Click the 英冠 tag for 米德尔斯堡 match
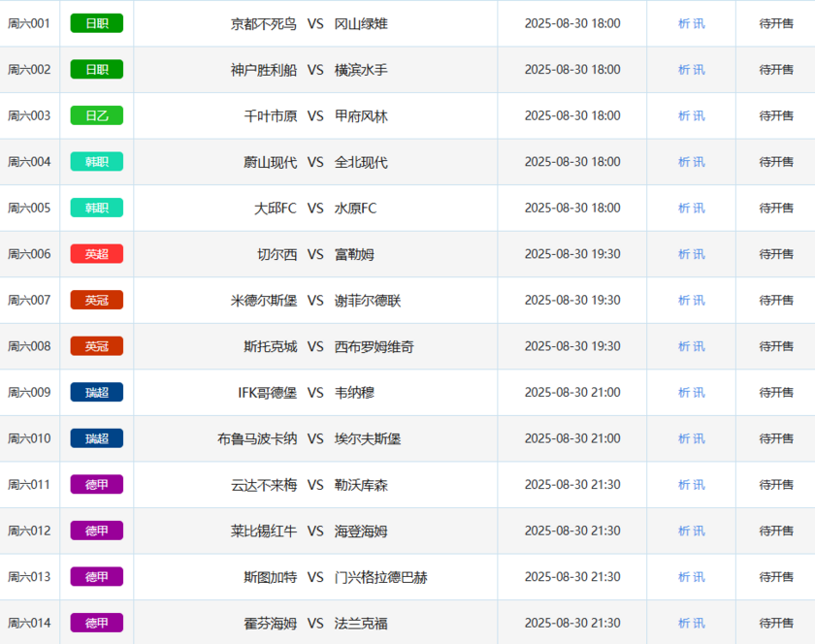This screenshot has height=644, width=815. tap(97, 300)
